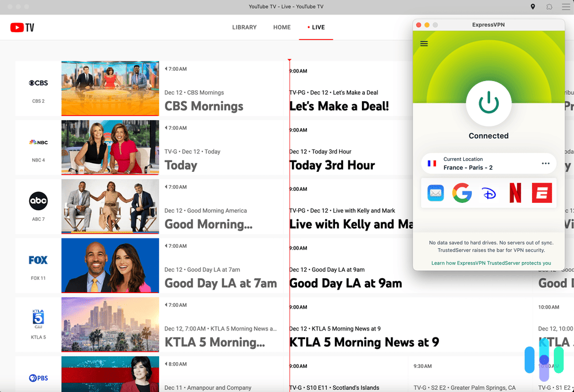The width and height of the screenshot is (574, 392).
Task: Open the Gmail shortcut in ExpressVPN
Action: [435, 193]
